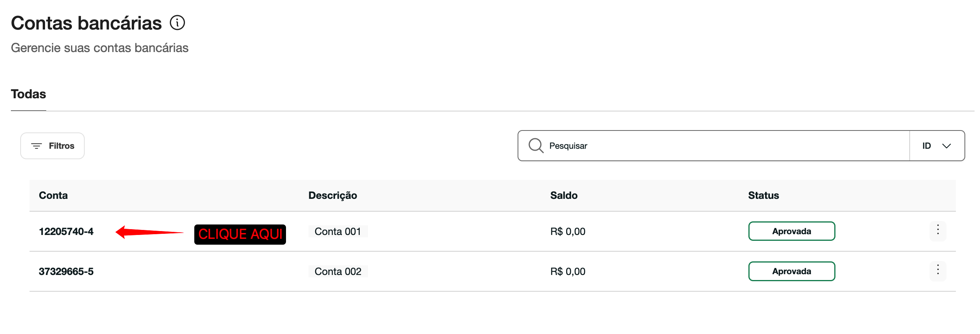Open account 12205740-4
The height and width of the screenshot is (334, 980).
pyautogui.click(x=66, y=231)
